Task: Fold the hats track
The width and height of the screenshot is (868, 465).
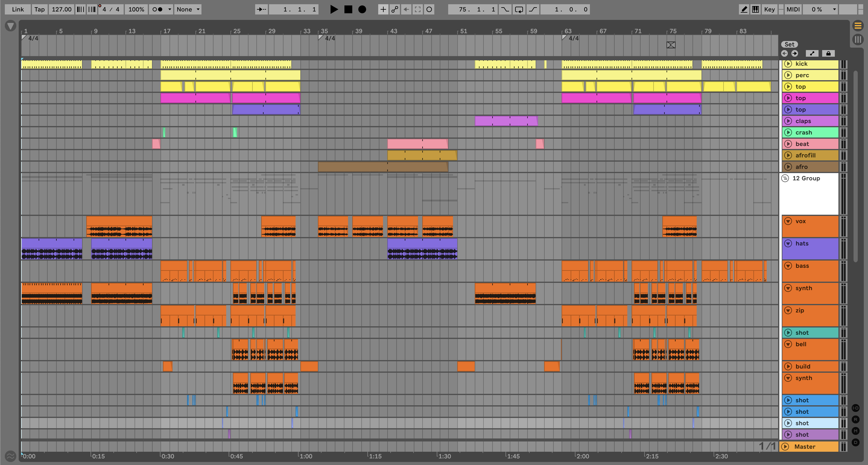Action: pos(788,243)
